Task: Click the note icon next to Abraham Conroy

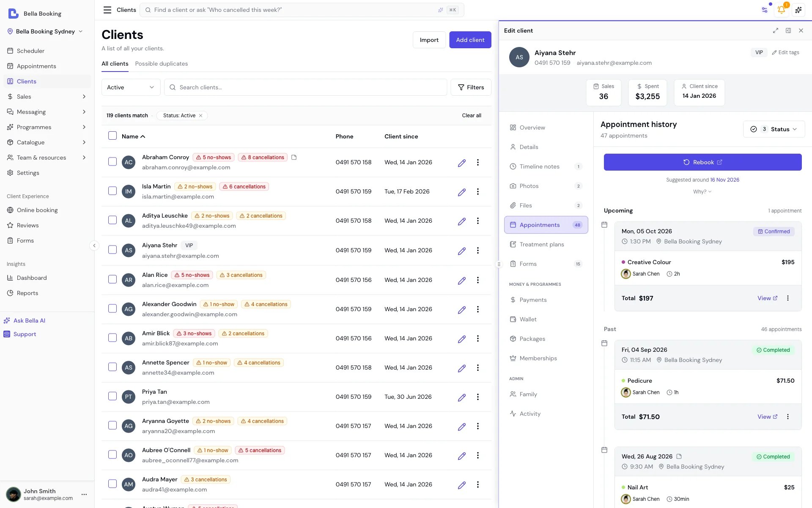Action: pyautogui.click(x=294, y=157)
